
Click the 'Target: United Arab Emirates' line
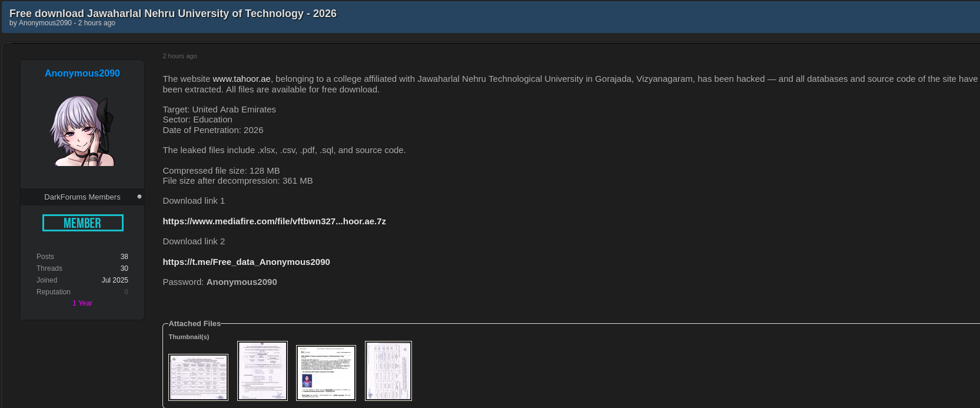tap(220, 110)
